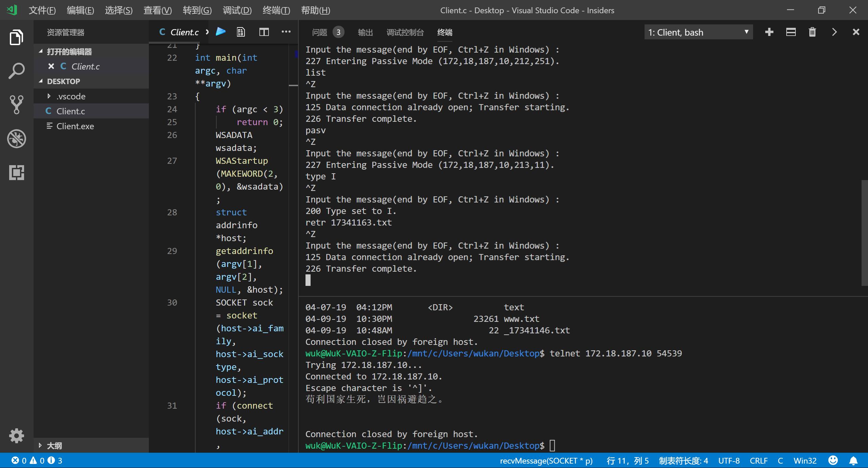
Task: Kill the terminal with trash icon
Action: (812, 32)
